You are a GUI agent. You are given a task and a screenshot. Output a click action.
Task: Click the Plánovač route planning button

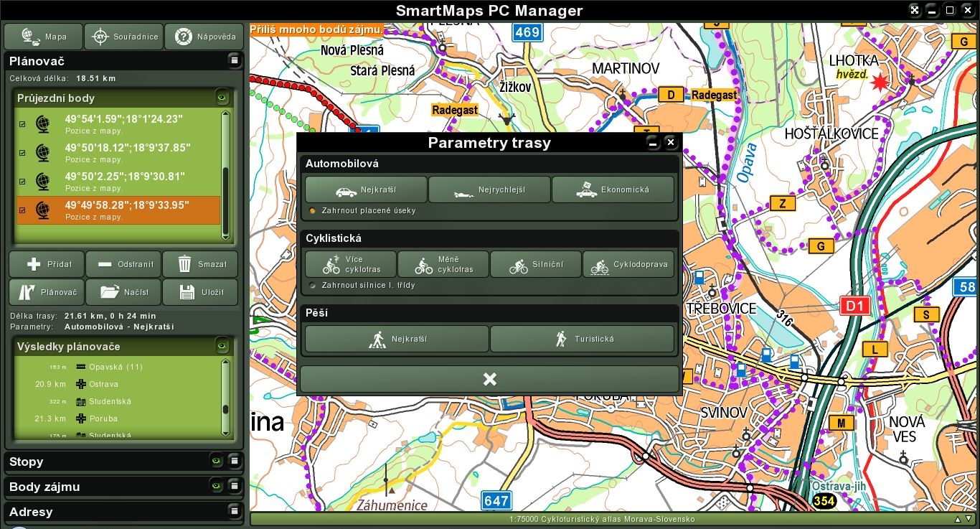click(x=47, y=292)
